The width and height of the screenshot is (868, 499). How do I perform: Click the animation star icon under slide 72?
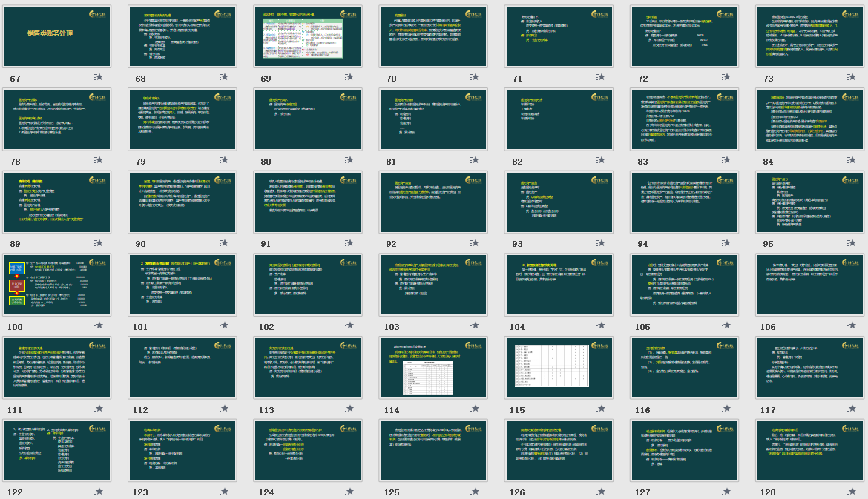[x=726, y=77]
